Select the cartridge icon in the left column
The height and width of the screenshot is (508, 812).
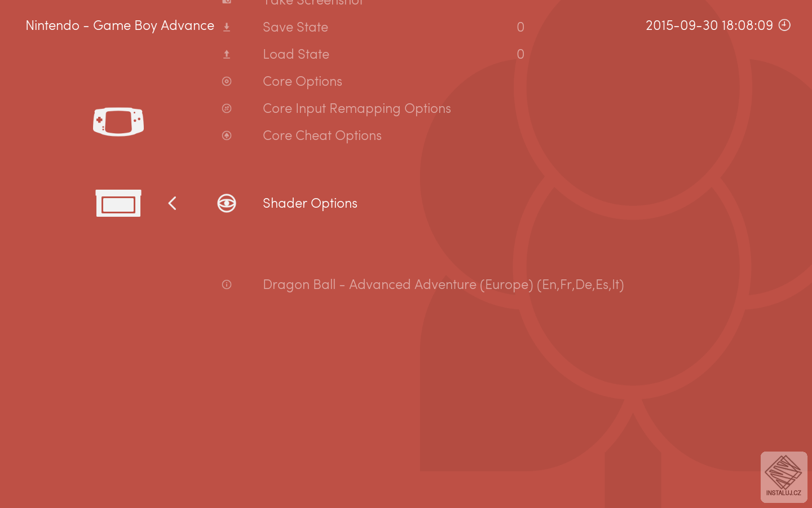(x=118, y=203)
